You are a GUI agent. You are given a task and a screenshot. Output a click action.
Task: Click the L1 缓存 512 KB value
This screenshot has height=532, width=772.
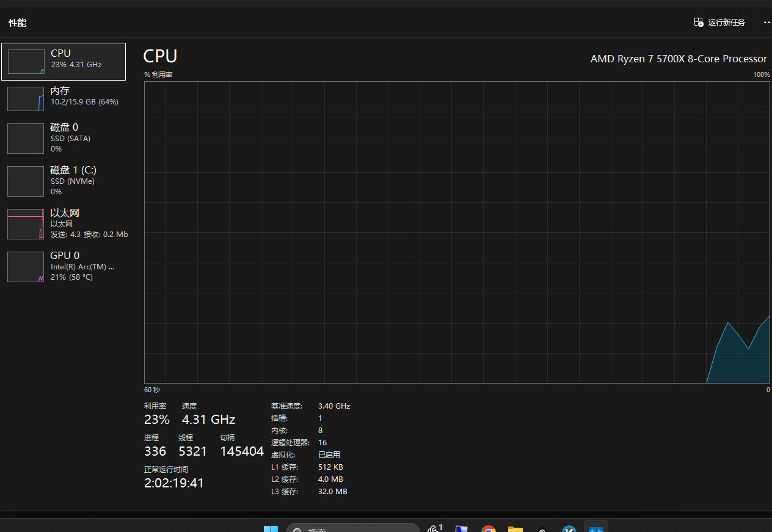pyautogui.click(x=330, y=467)
